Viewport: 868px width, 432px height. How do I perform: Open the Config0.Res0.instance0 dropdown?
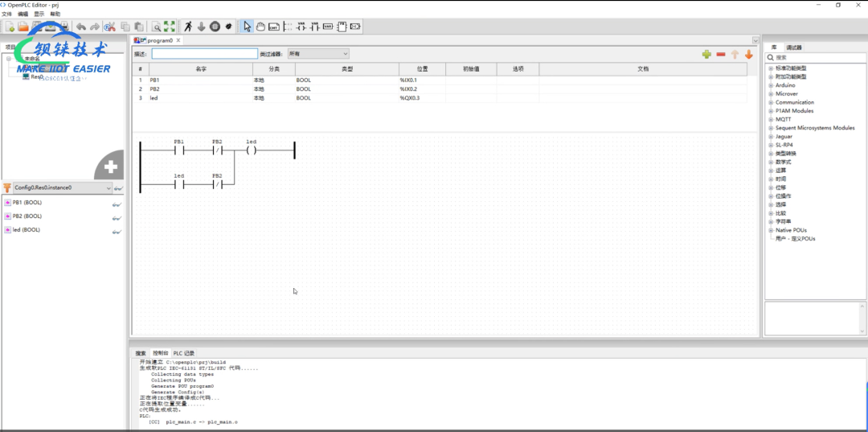pyautogui.click(x=63, y=187)
